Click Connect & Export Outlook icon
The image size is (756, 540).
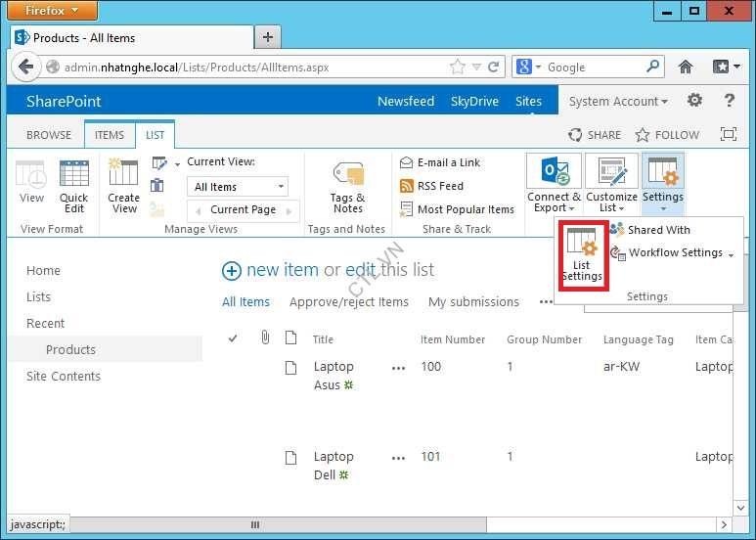tap(554, 172)
